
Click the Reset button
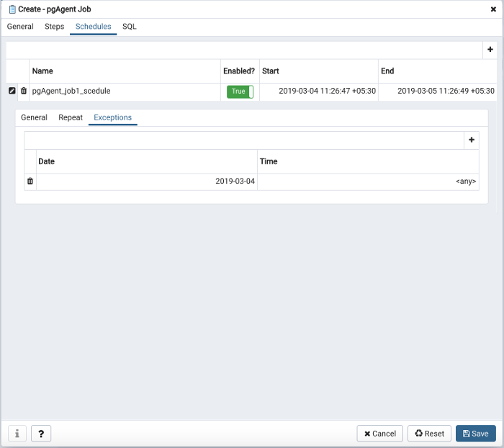[429, 434]
